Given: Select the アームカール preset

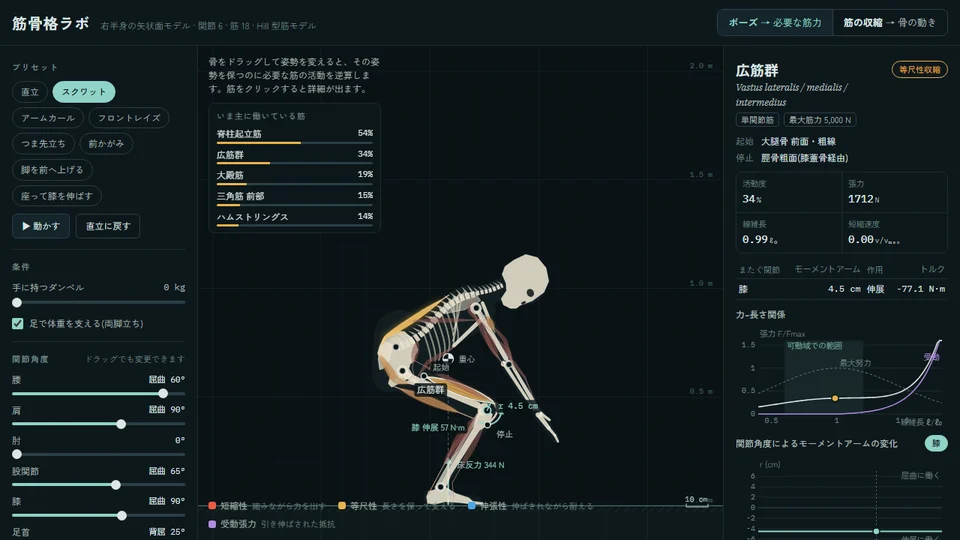Looking at the screenshot, I should point(48,118).
